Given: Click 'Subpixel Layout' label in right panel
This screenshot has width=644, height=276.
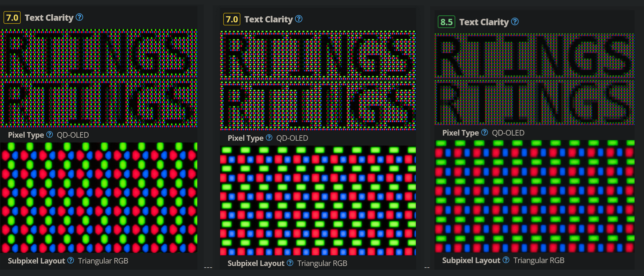Looking at the screenshot, I should point(471,261).
